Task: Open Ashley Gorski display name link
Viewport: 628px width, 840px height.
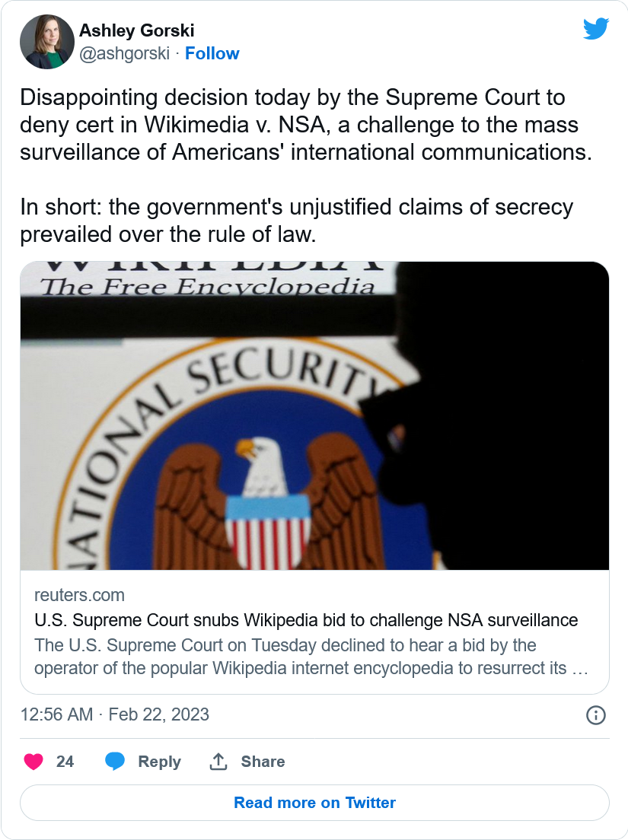Action: pyautogui.click(x=137, y=30)
